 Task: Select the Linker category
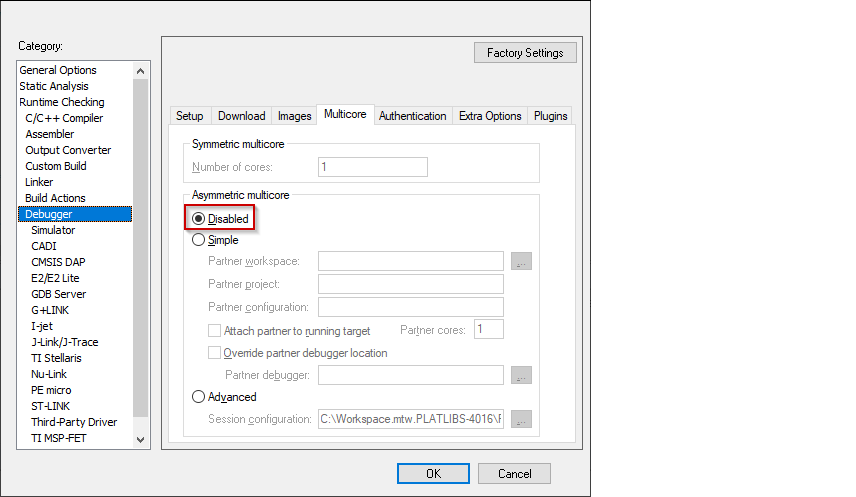coord(39,182)
